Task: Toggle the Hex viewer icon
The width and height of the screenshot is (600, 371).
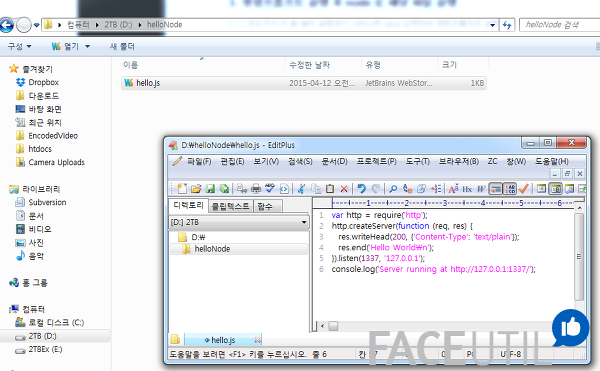Action: (x=467, y=189)
